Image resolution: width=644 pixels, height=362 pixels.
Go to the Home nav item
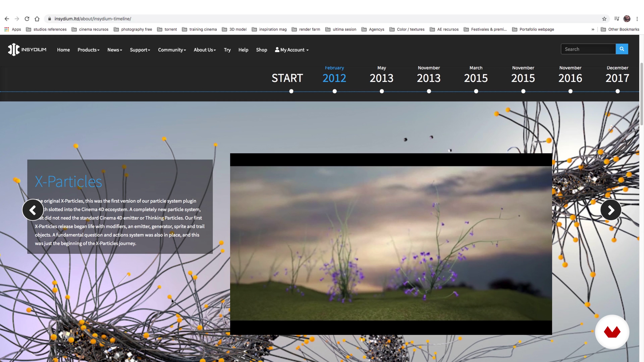64,50
